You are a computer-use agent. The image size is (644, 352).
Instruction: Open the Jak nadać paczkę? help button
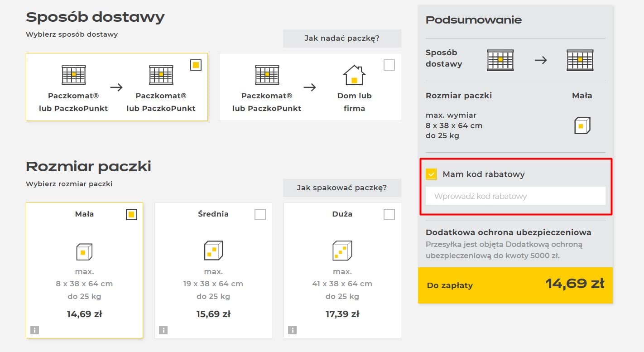pos(341,38)
